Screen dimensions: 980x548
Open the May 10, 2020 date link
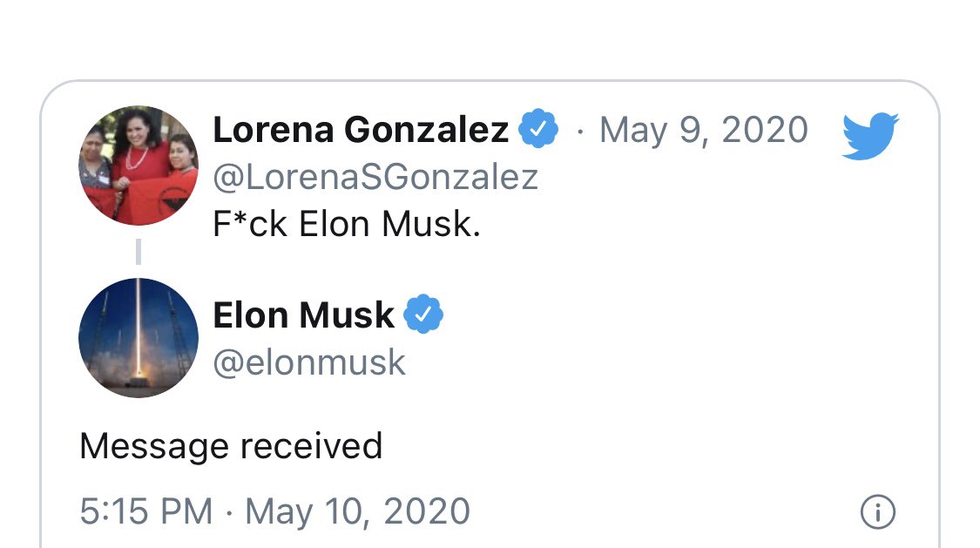click(x=358, y=511)
